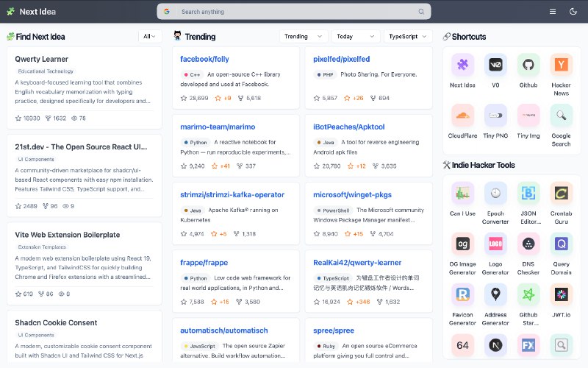The image size is (588, 368).
Task: Click the PowerShell language badge
Action: (x=333, y=210)
